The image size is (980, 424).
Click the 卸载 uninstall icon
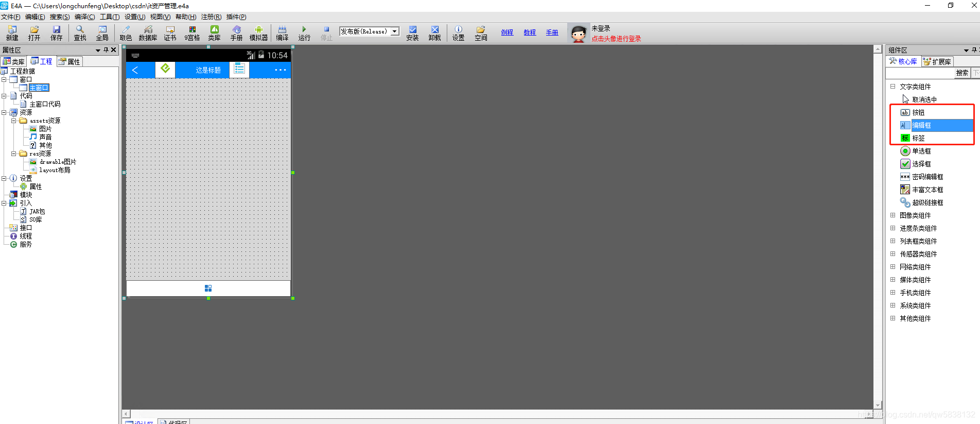[434, 33]
